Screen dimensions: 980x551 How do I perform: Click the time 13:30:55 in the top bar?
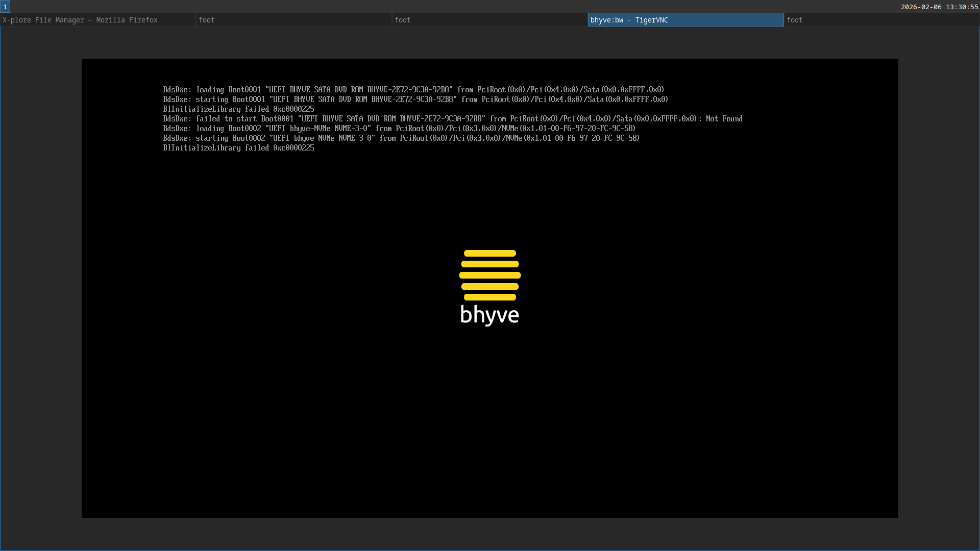coord(962,7)
